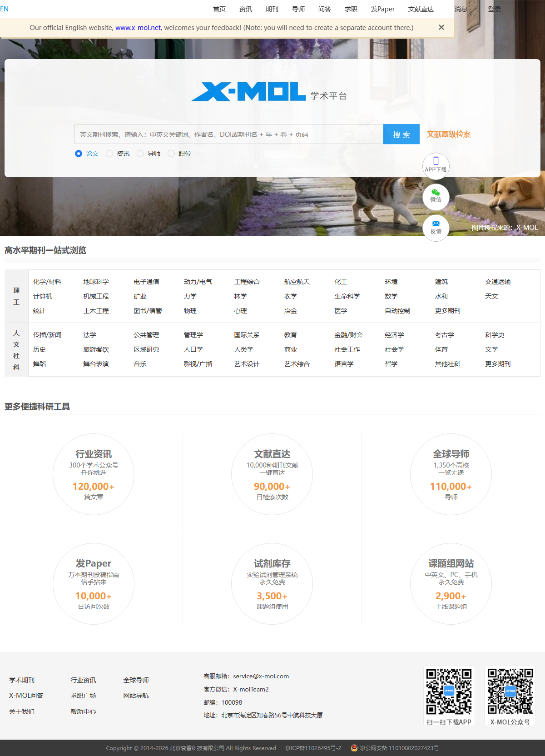
Task: Open the 学术期刊 footer link
Action: tap(22, 680)
